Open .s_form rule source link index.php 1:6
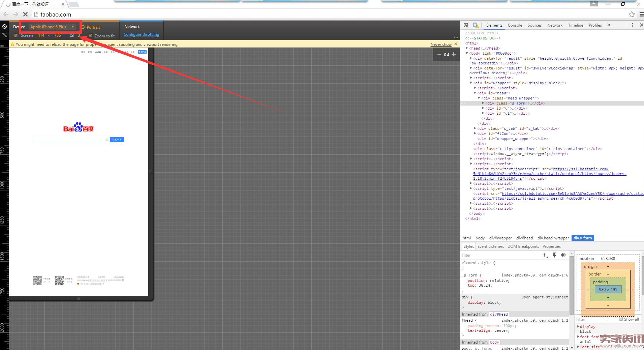The height and width of the screenshot is (350, 644). pos(534,275)
